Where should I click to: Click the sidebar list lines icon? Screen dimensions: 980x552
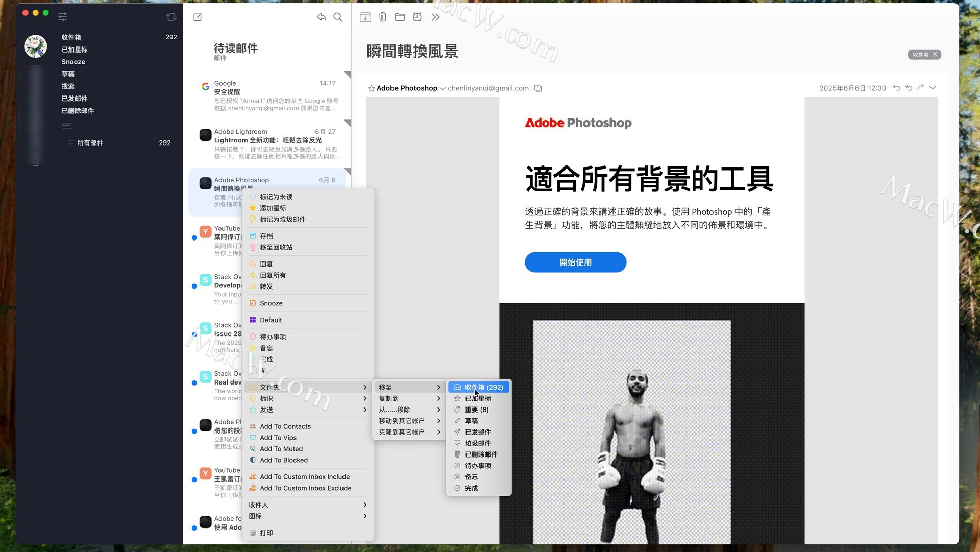pos(67,126)
